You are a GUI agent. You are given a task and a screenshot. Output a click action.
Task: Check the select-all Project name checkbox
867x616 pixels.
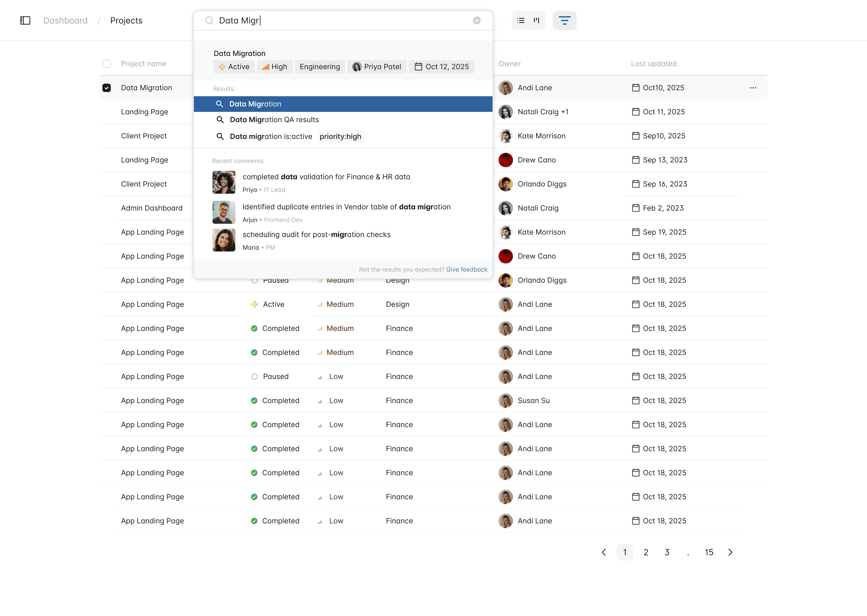tap(107, 64)
